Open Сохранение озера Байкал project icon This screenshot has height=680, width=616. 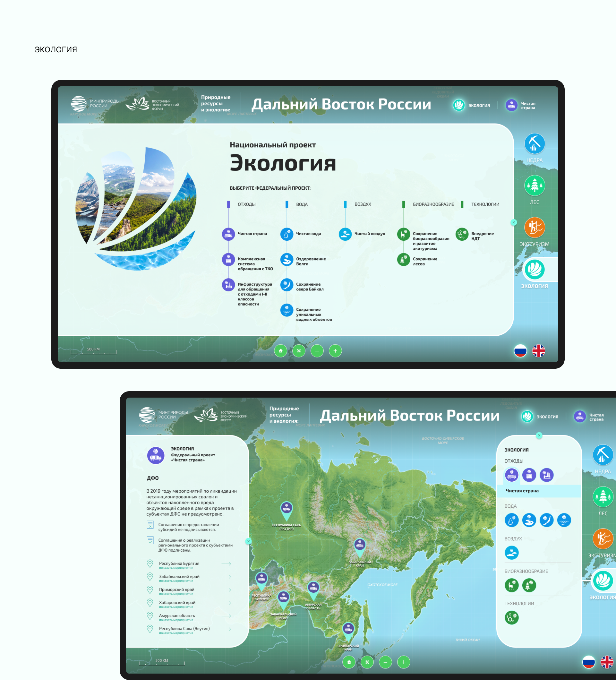click(287, 285)
